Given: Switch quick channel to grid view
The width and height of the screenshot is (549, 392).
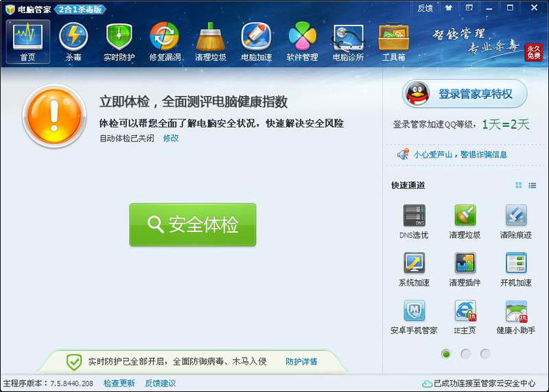Looking at the screenshot, I should point(519,185).
